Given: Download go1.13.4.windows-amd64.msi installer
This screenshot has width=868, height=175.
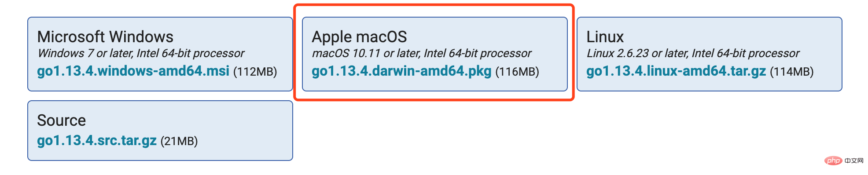Looking at the screenshot, I should [x=133, y=71].
